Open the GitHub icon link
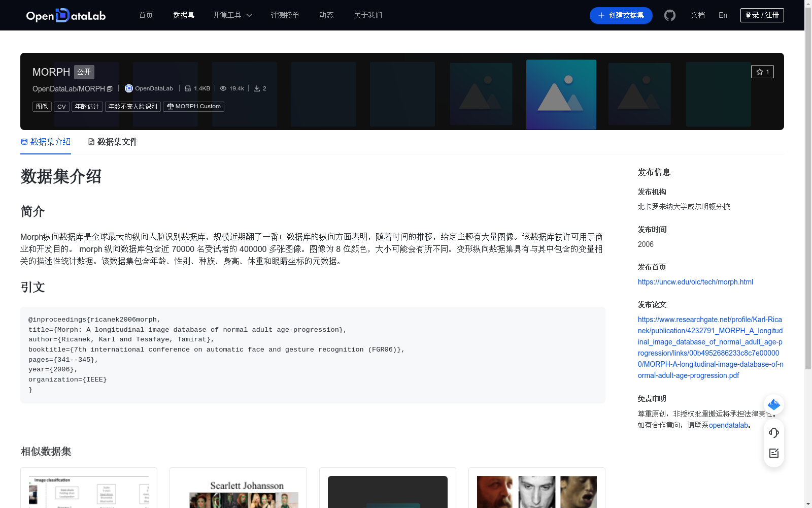Image resolution: width=812 pixels, height=508 pixels. pos(670,15)
